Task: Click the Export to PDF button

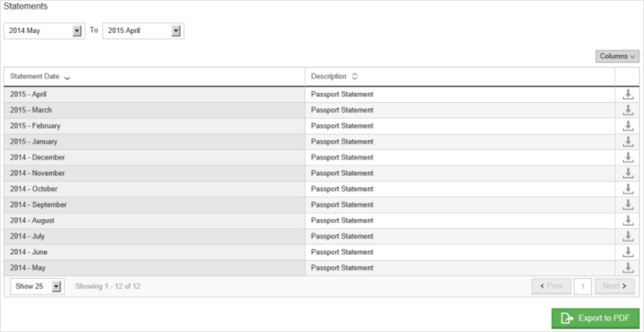Action: tap(595, 318)
